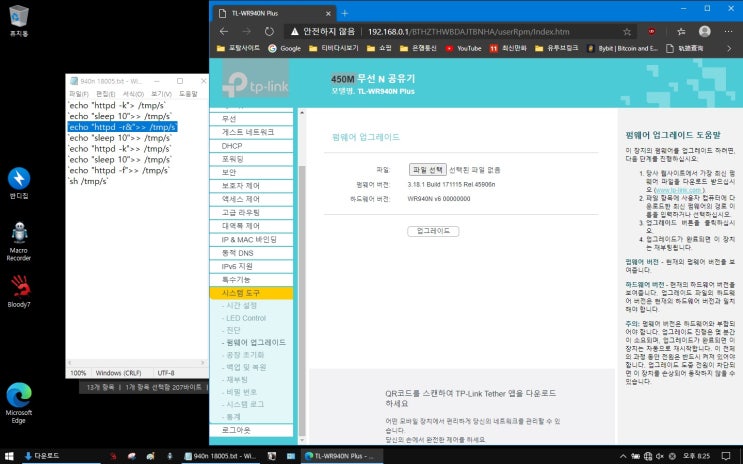The height and width of the screenshot is (464, 743).
Task: Click the highlighted 'httpd -r&' line in Notepad
Action: point(122,127)
